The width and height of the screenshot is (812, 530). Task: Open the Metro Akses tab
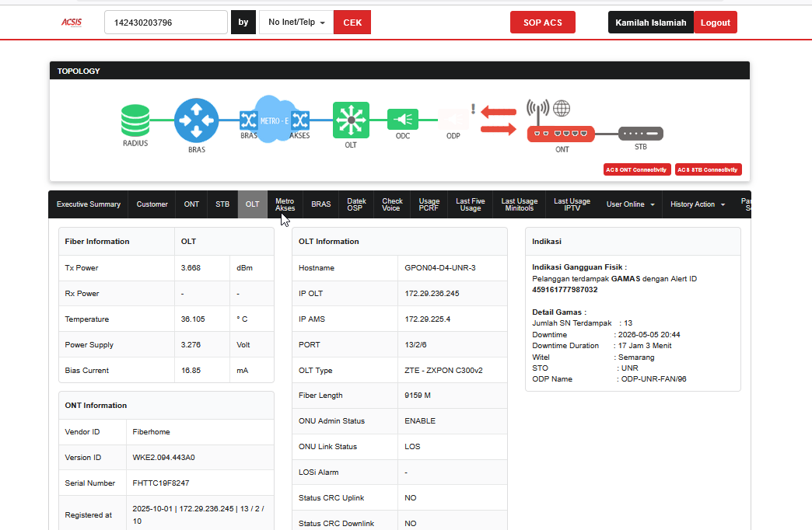point(285,204)
